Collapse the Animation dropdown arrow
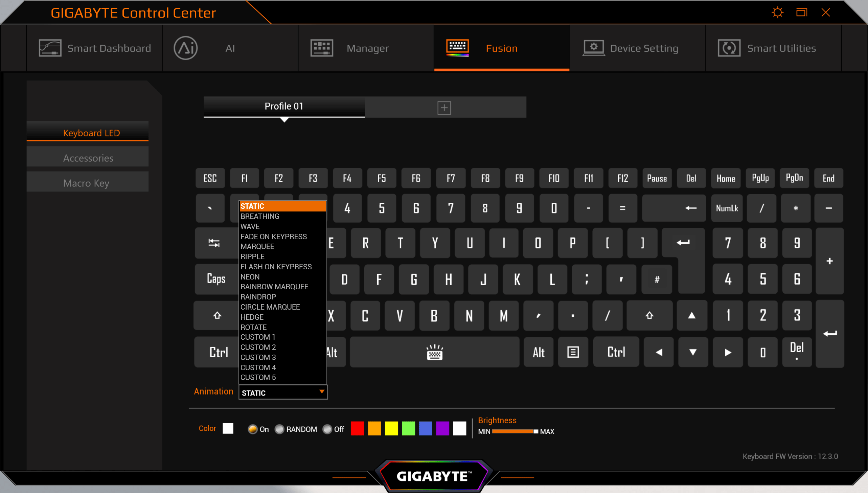 tap(322, 392)
